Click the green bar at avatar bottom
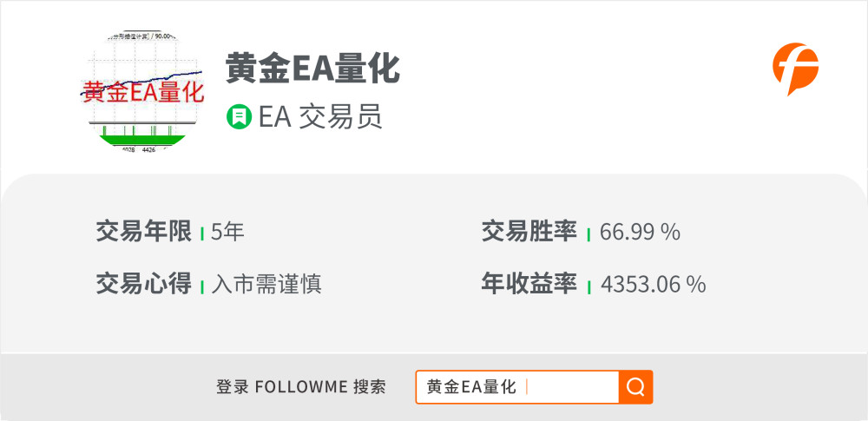This screenshot has width=868, height=421. [x=144, y=140]
